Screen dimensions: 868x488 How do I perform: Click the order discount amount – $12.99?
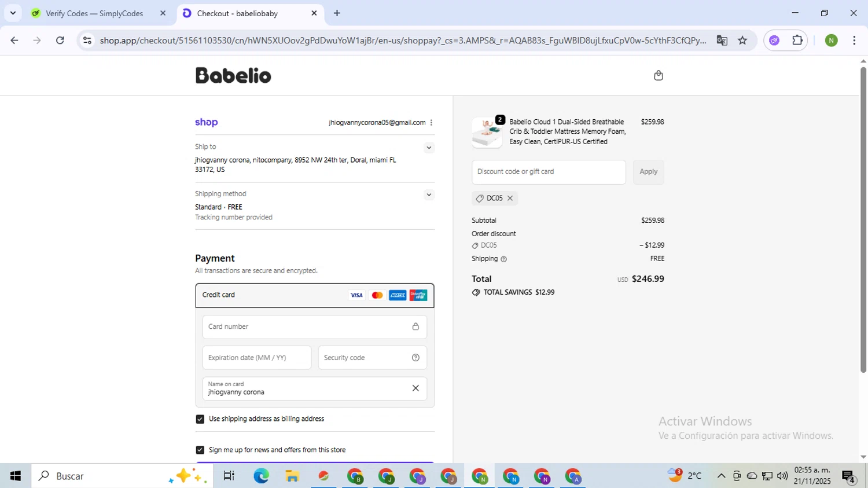pos(652,245)
